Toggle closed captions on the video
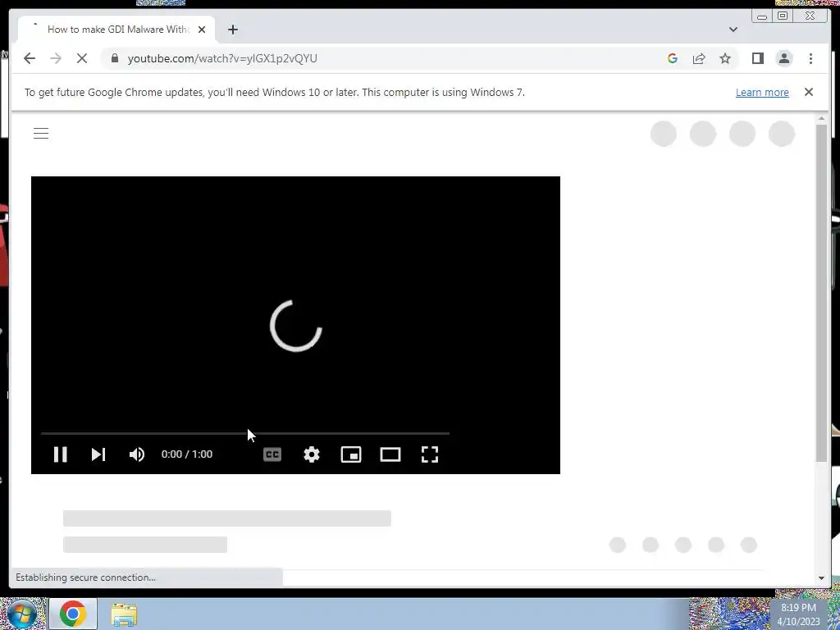Image resolution: width=840 pixels, height=630 pixels. coord(272,454)
